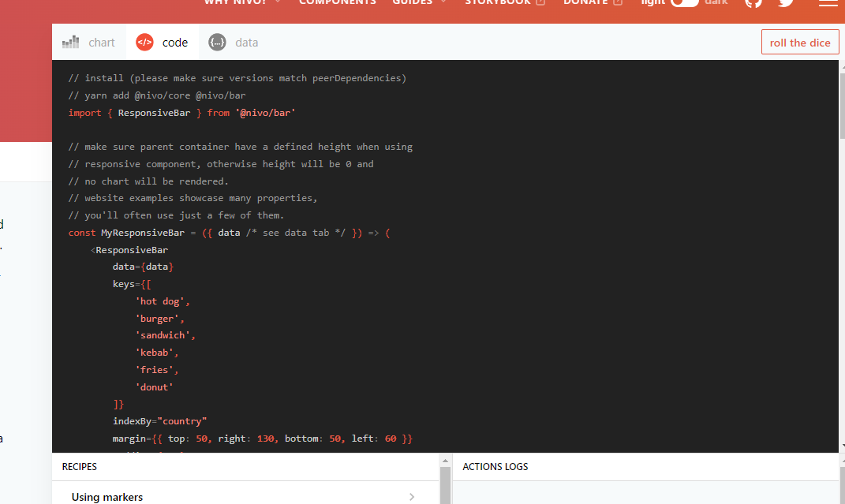Click the const MyResponsiveBar line
This screenshot has height=504, width=845.
[229, 233]
